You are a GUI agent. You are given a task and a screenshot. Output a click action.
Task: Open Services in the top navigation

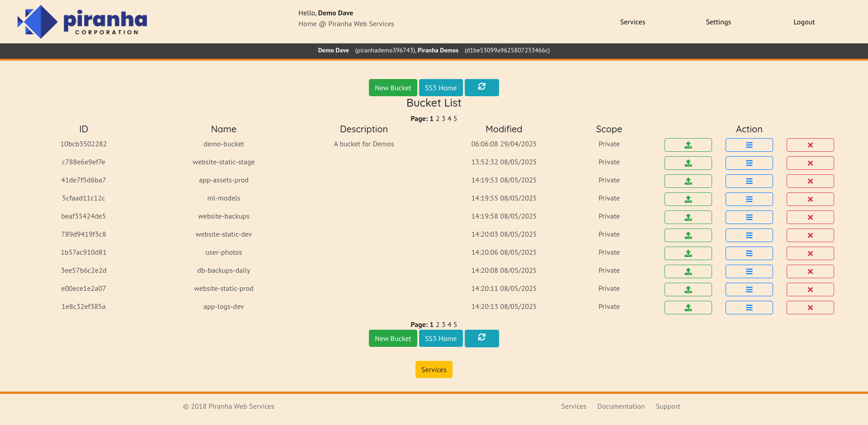632,22
